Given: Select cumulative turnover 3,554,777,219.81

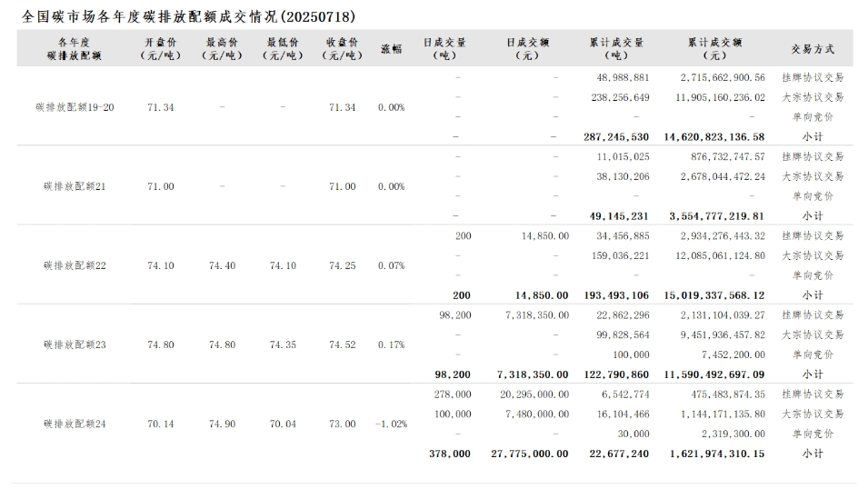Looking at the screenshot, I should point(717,216).
